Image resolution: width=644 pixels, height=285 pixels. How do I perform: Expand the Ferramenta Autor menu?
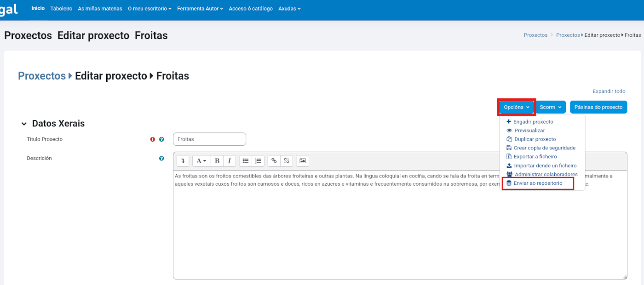pyautogui.click(x=200, y=9)
